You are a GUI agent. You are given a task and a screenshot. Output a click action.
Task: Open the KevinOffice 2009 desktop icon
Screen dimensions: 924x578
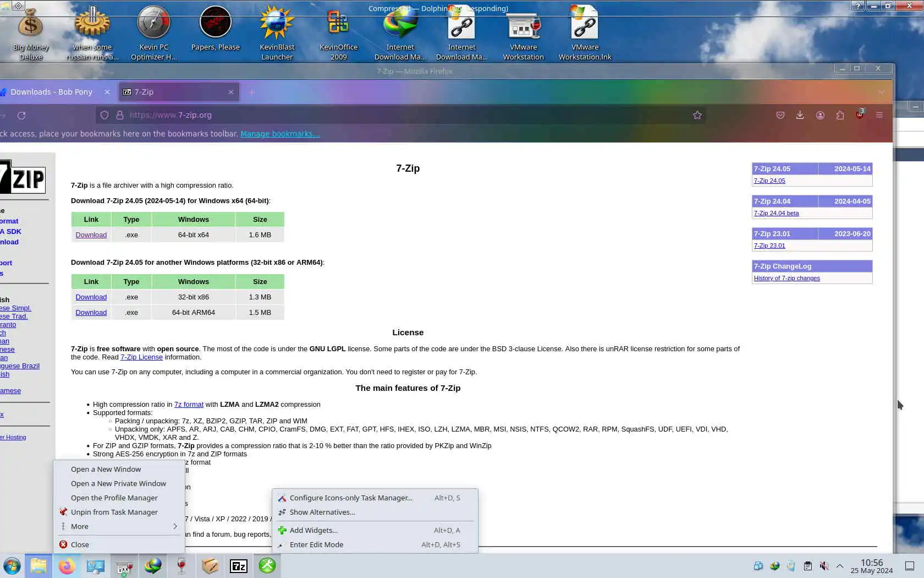pos(339,34)
